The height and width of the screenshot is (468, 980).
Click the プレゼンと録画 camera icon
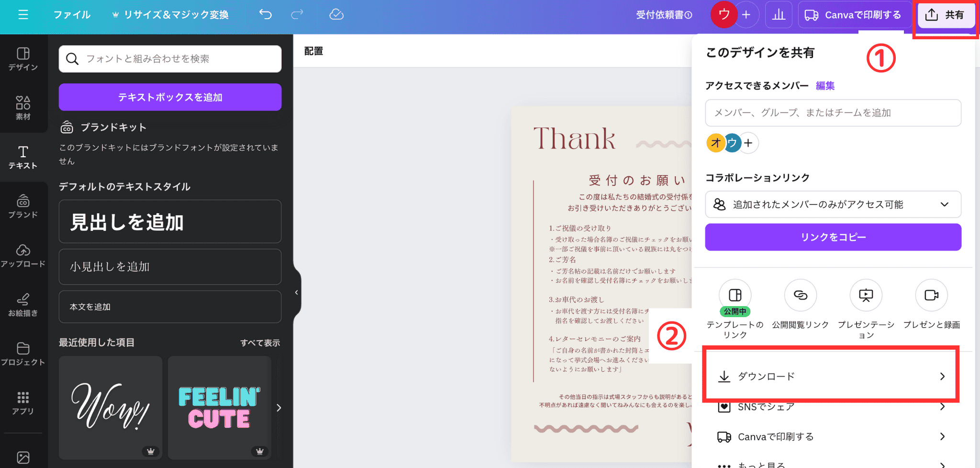(x=931, y=295)
